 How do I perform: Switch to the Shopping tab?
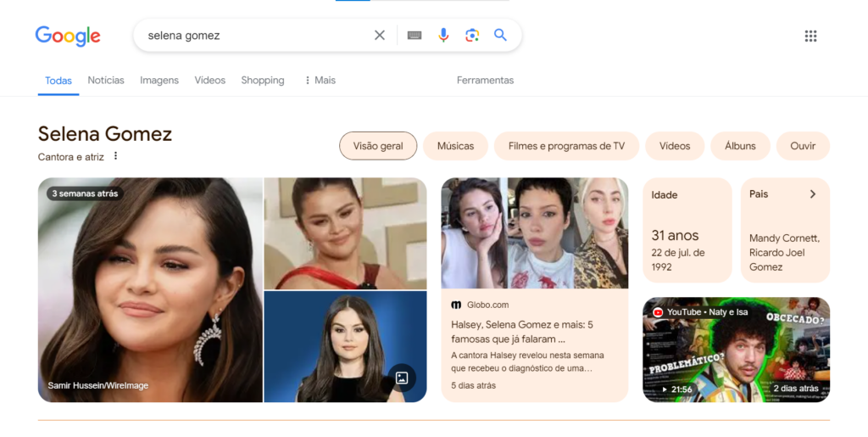pos(263,81)
